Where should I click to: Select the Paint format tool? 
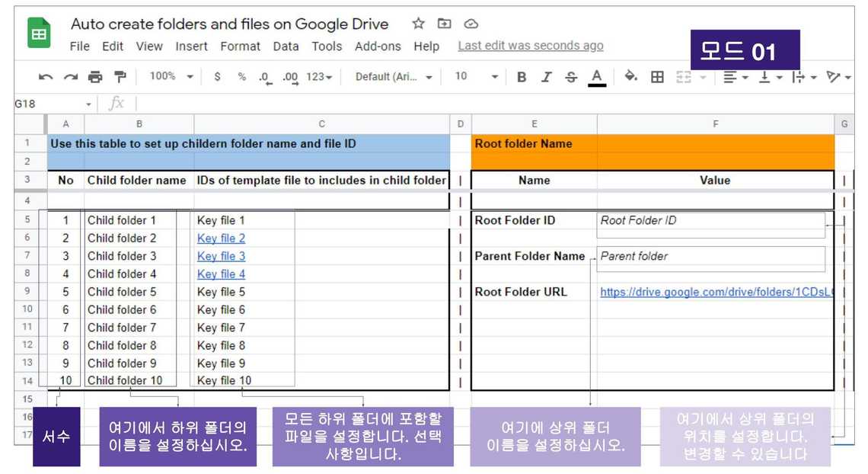(120, 77)
